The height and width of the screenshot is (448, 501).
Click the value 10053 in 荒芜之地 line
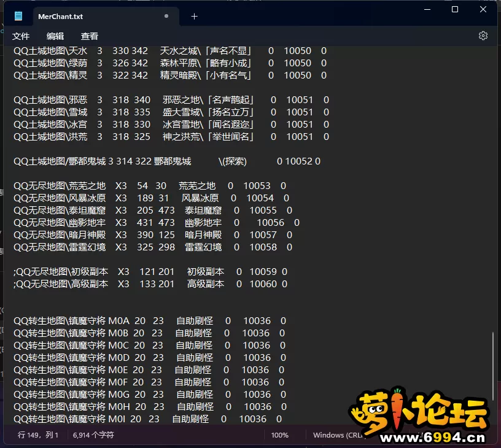(257, 186)
